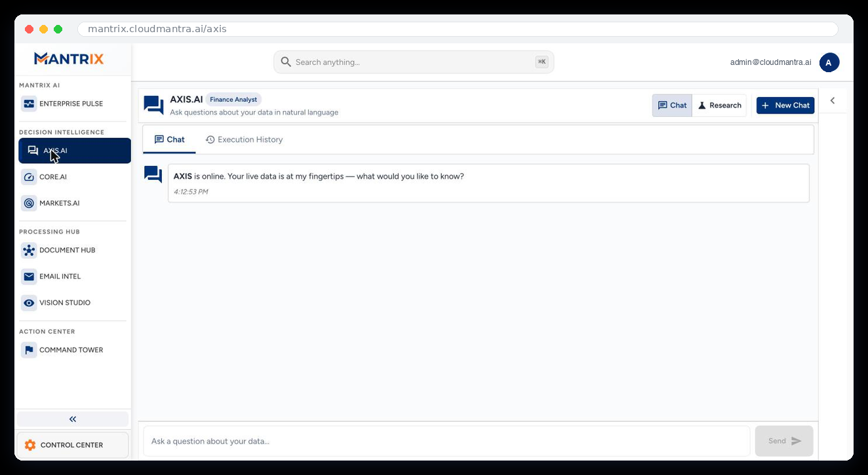Click the search magnifier icon
Viewport: 868px width, 475px height.
(x=286, y=62)
